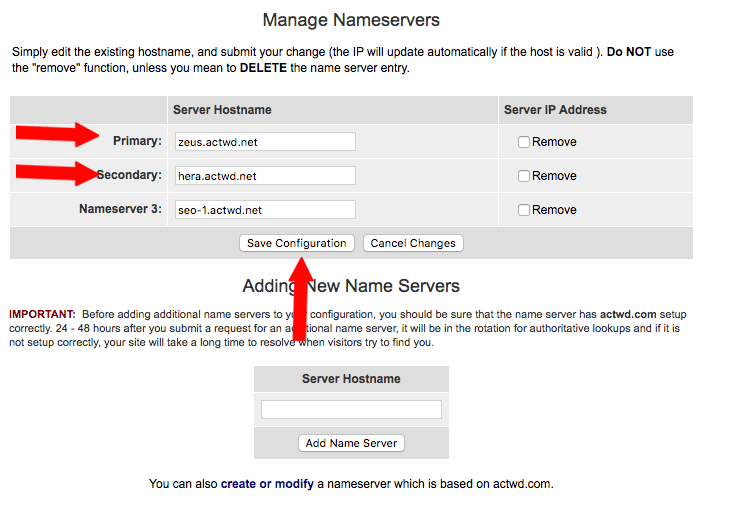Click the Server Hostname header in the top table
Screen dimensions: 752x513
pos(222,110)
